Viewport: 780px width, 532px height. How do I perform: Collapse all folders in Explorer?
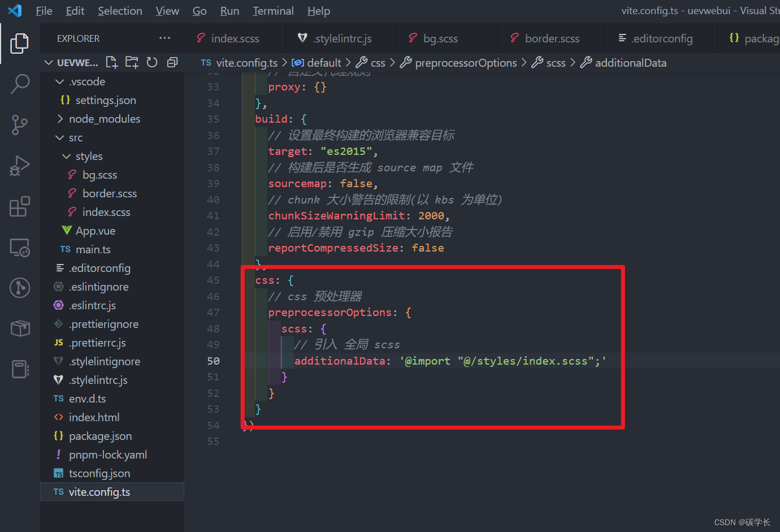coord(172,62)
